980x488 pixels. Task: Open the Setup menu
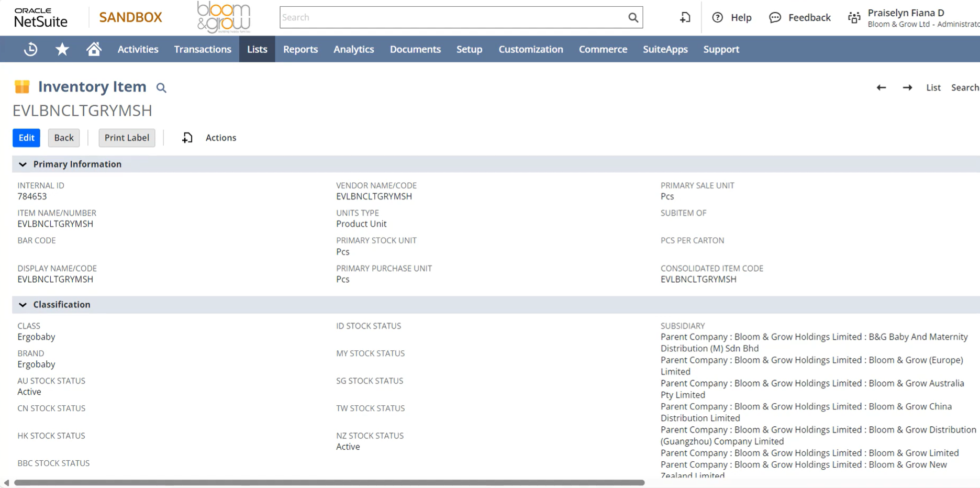tap(469, 49)
